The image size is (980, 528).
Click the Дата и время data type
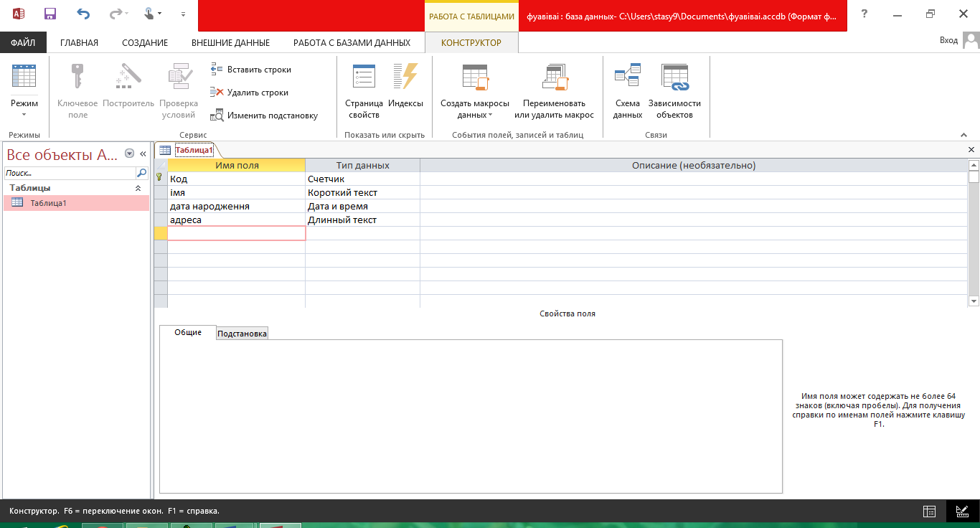363,207
